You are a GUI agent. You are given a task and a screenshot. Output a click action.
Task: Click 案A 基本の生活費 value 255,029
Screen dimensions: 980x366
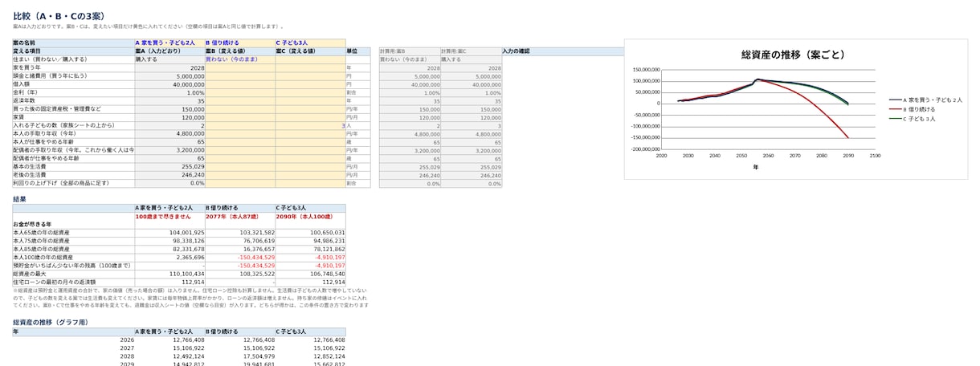pos(169,167)
